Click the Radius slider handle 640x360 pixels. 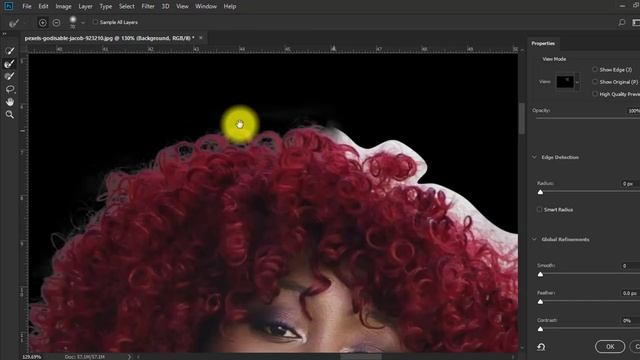pyautogui.click(x=540, y=192)
